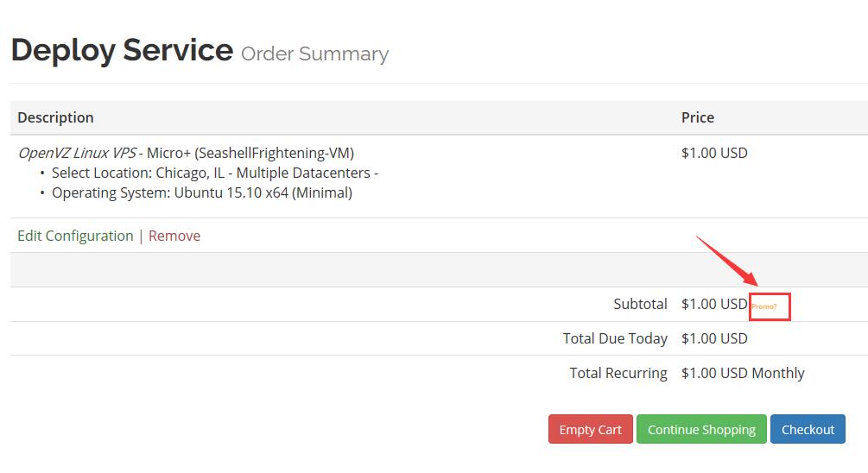Proceed with the blue Checkout button
Image resolution: width=868 pixels, height=473 pixels.
808,429
